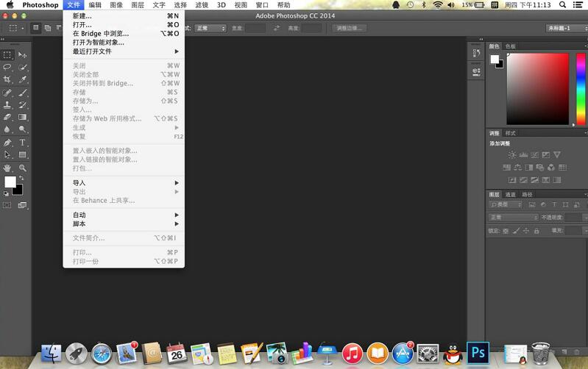
Task: Select the Rectangular Marquee tool
Action: coord(7,55)
